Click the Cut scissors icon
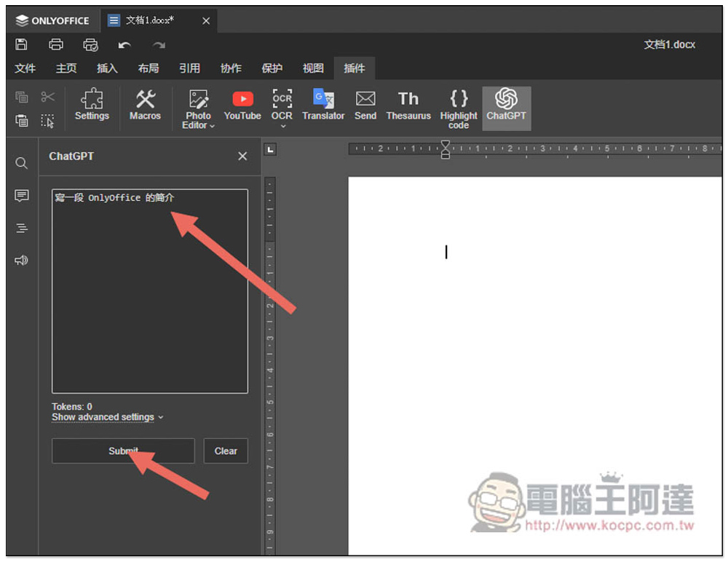Image resolution: width=728 pixels, height=562 pixels. click(x=47, y=97)
